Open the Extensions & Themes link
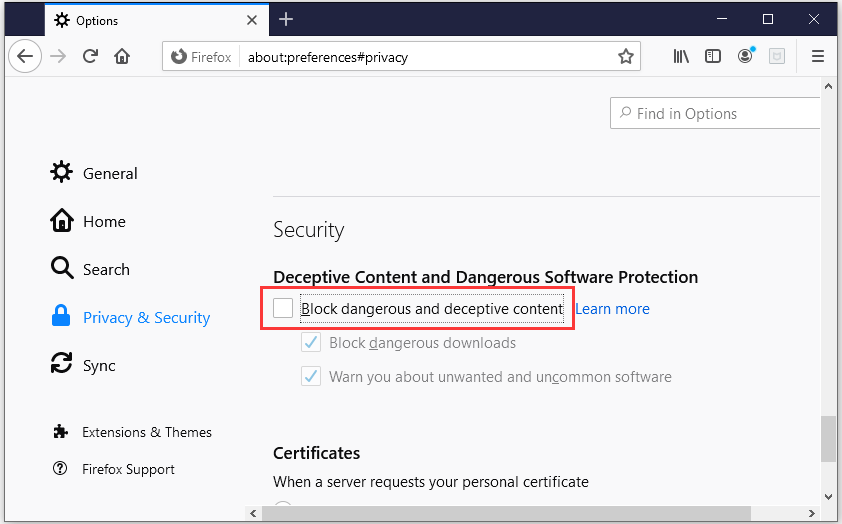 (132, 432)
